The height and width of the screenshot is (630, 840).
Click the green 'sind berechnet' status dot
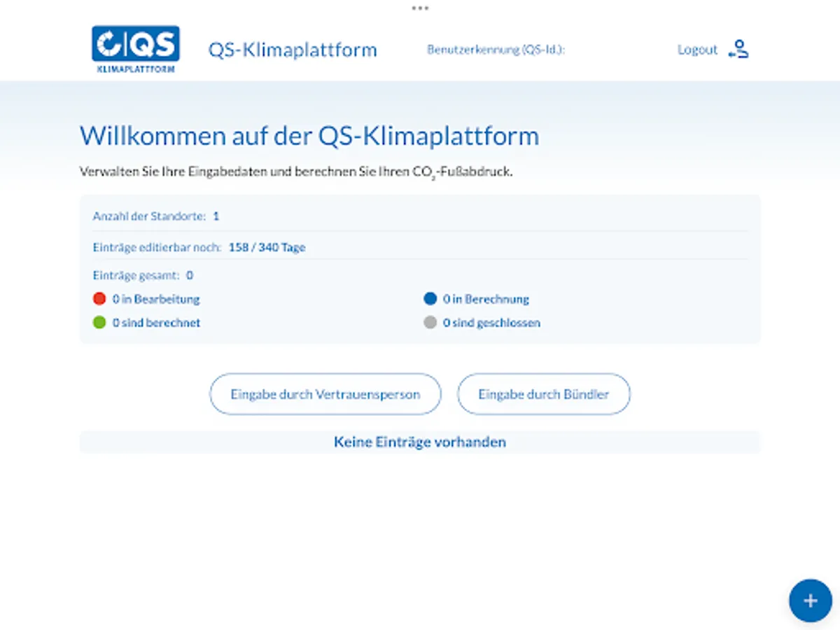point(99,322)
